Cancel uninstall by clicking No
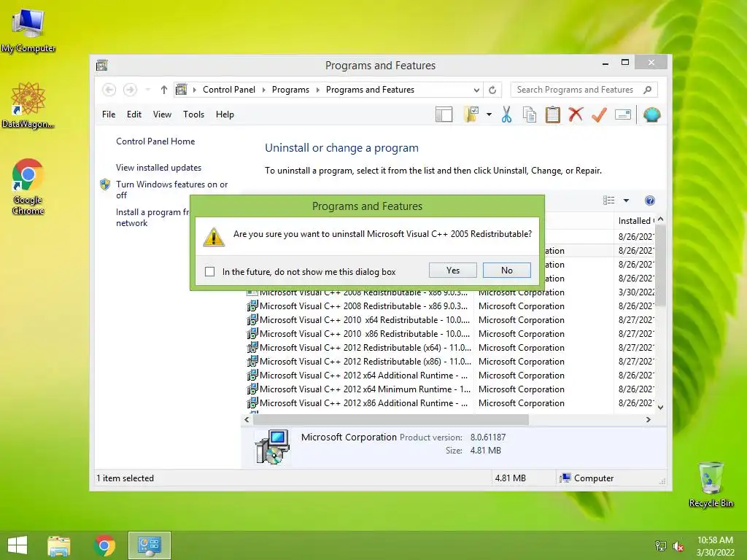Image resolution: width=747 pixels, height=560 pixels. (x=506, y=271)
